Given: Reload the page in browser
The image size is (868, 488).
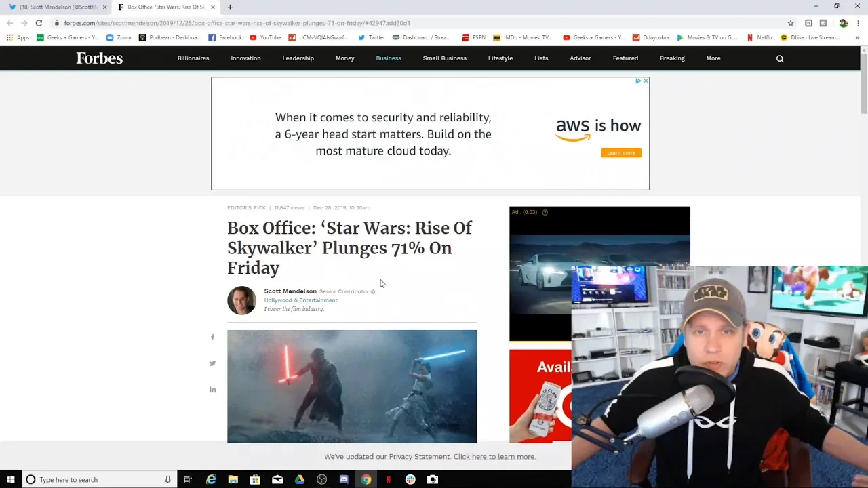Looking at the screenshot, I should pos(39,23).
